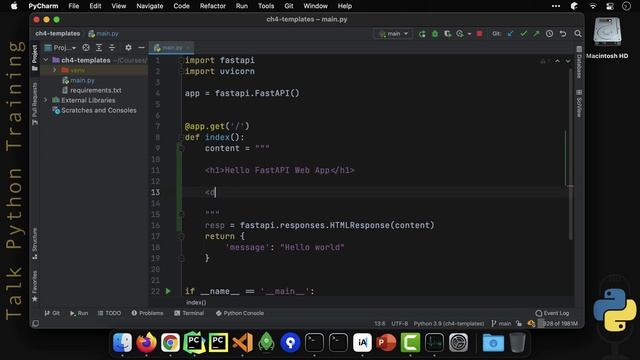Open the profiler options dropdown arrow
Image resolution: width=640 pixels, height=360 pixels.
tap(469, 34)
